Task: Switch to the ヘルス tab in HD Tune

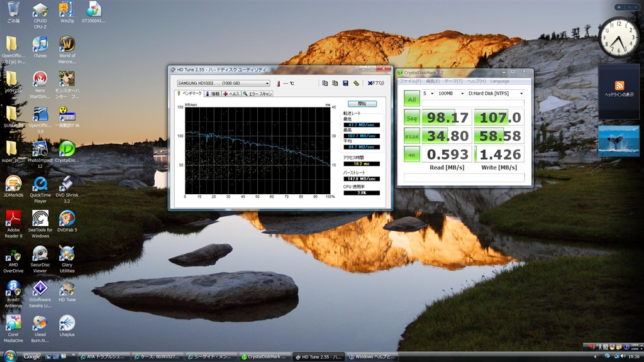Action: click(231, 94)
